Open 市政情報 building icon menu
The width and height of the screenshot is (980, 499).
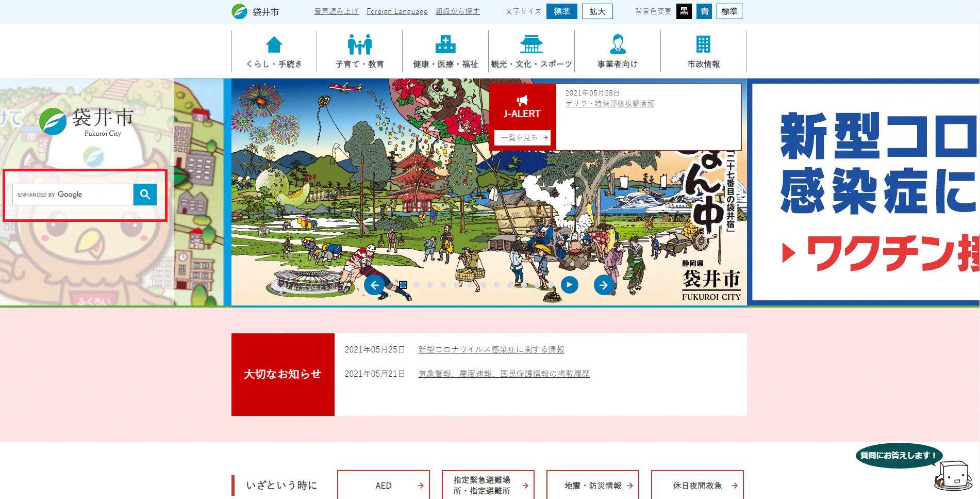pyautogui.click(x=703, y=52)
